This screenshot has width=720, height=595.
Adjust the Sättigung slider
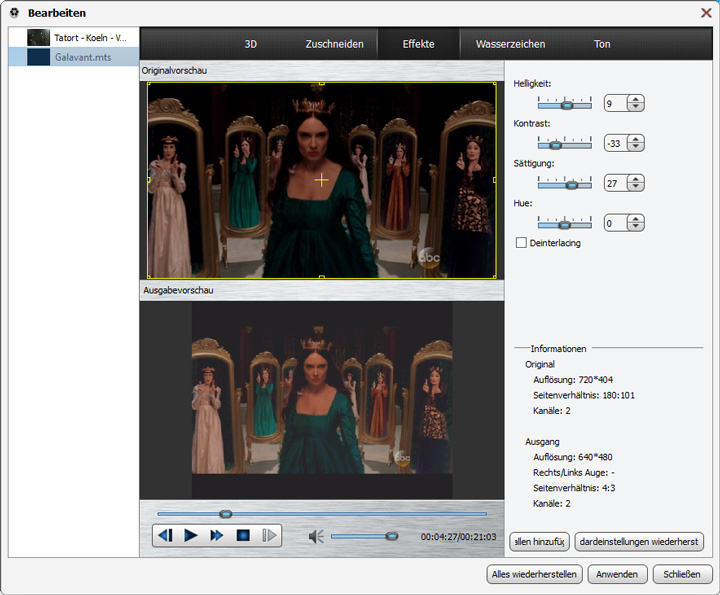pyautogui.click(x=572, y=185)
